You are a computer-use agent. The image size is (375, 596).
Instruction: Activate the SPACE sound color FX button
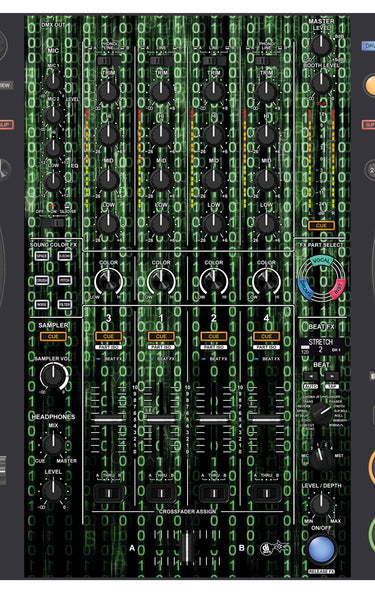42,256
